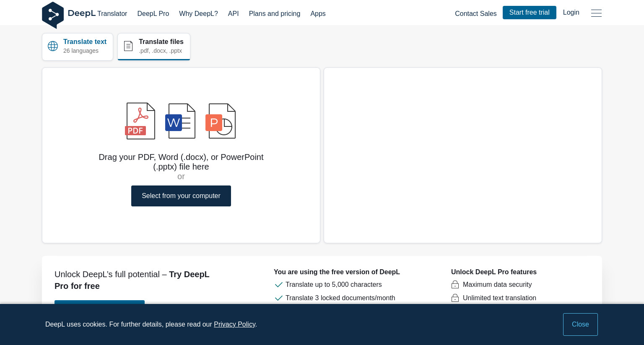
Task: Click Select from your computer button
Action: point(181,196)
